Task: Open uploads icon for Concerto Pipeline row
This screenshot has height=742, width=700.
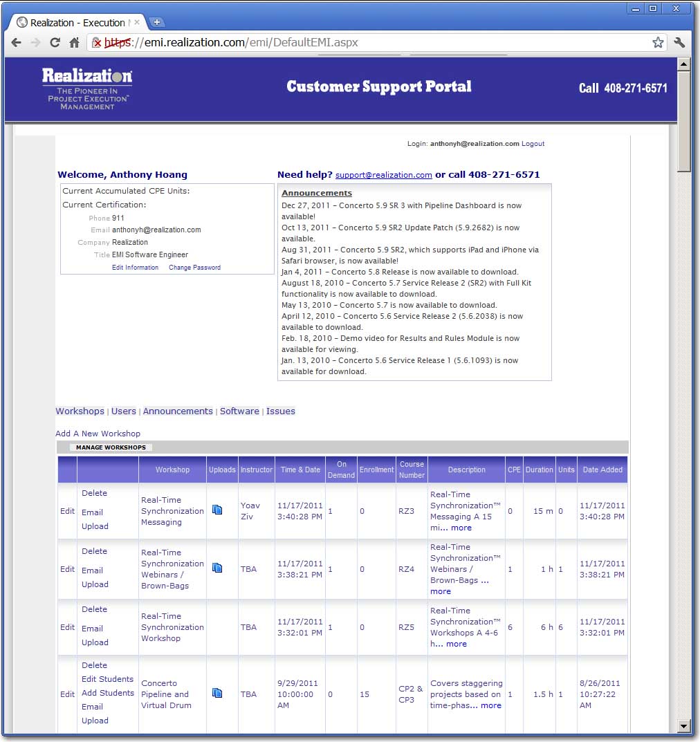Action: 217,694
